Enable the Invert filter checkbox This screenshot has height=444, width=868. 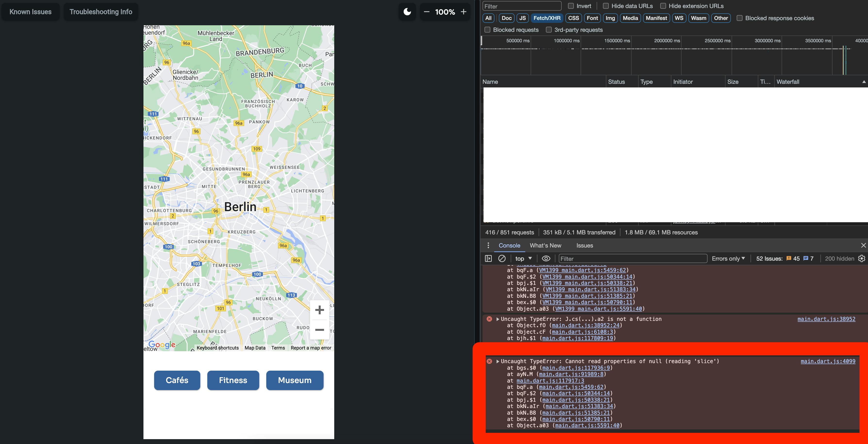coord(571,6)
